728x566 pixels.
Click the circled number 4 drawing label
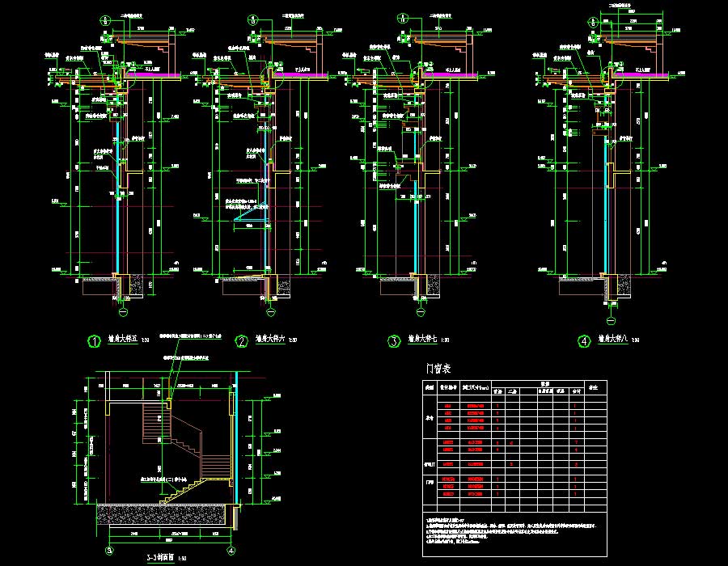tap(583, 342)
